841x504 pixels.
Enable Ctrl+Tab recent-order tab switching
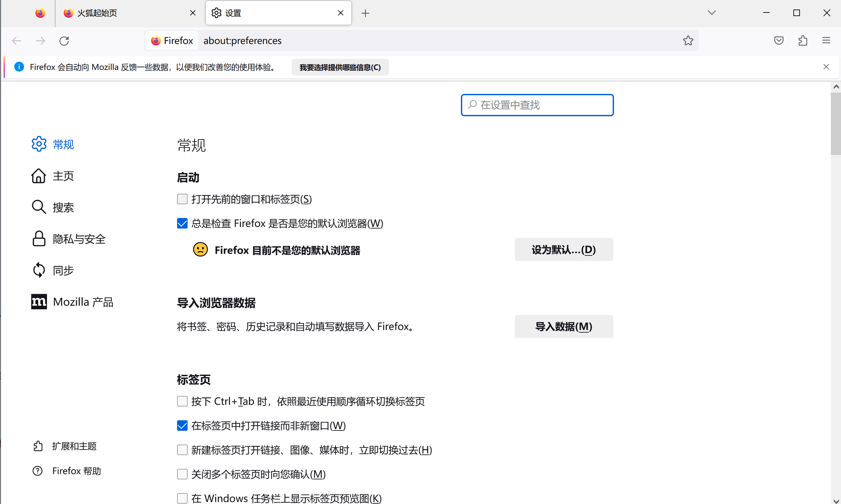click(182, 401)
